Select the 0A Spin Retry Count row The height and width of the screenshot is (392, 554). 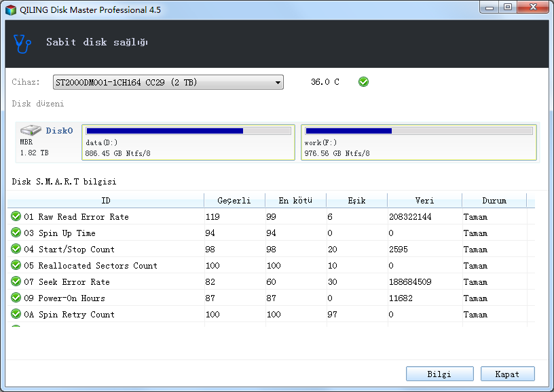click(x=271, y=314)
